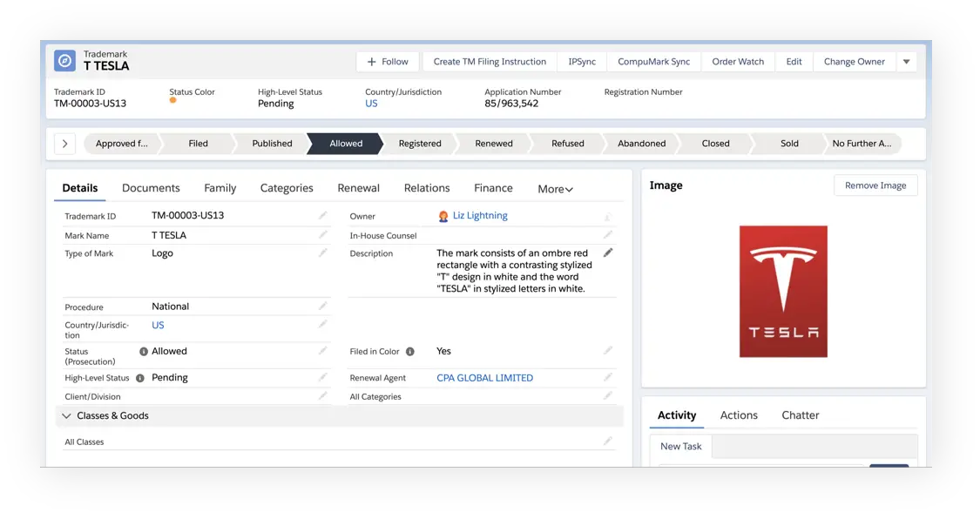Click the Tesla logo image thumbnail
The image size is (980, 519).
coord(782,292)
